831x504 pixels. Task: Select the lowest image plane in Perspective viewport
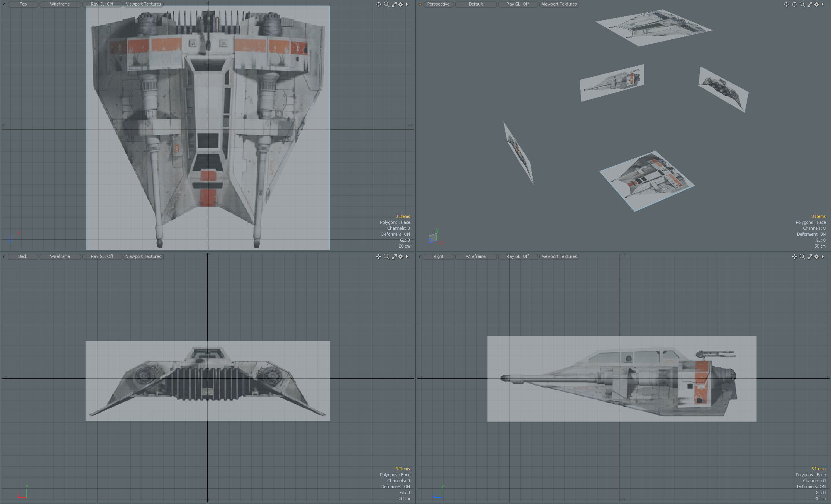pyautogui.click(x=647, y=181)
